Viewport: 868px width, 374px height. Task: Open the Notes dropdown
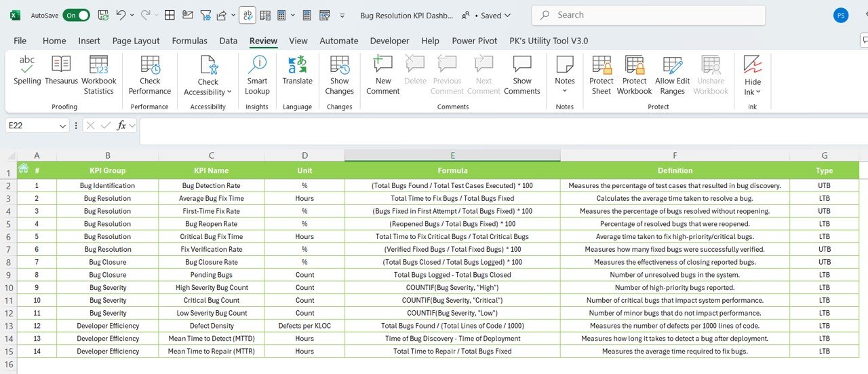(x=565, y=75)
